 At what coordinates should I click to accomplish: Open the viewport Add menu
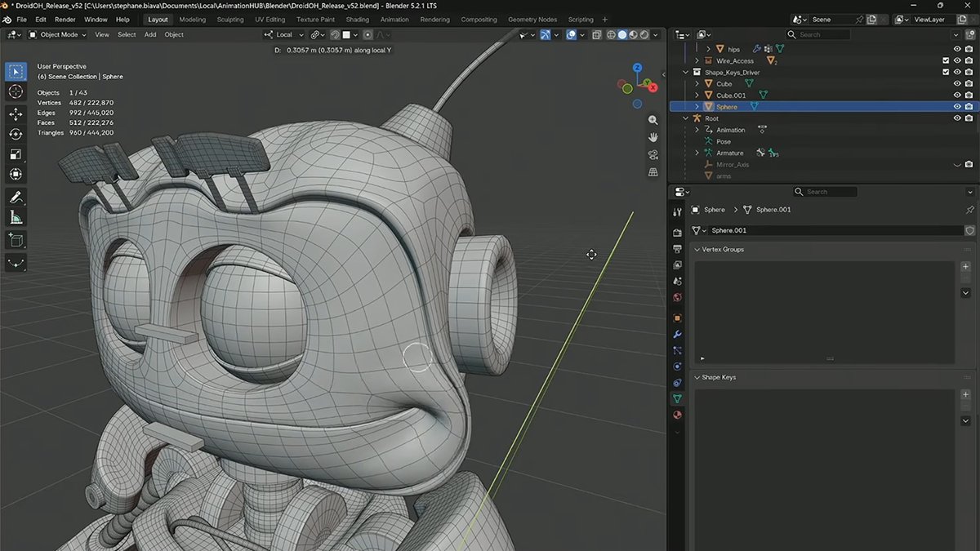click(x=150, y=34)
